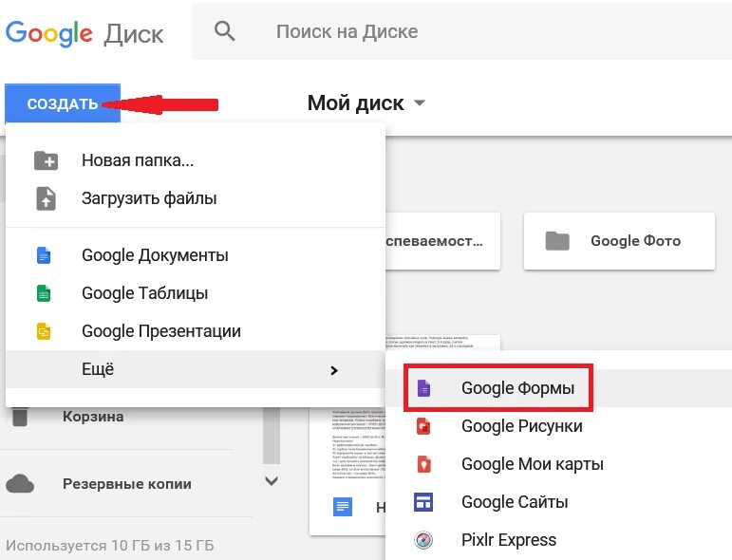Open 'Корзина' in the sidebar

pyautogui.click(x=93, y=417)
